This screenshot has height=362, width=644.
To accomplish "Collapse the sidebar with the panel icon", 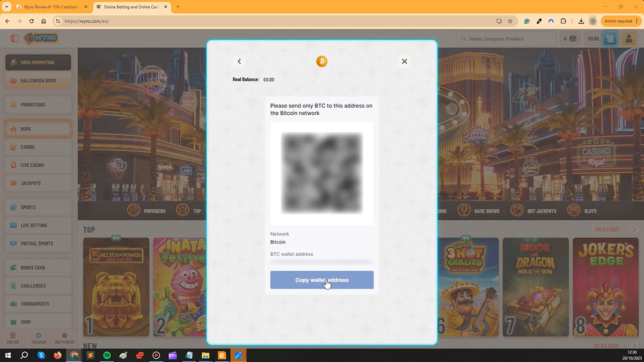I will click(14, 39).
